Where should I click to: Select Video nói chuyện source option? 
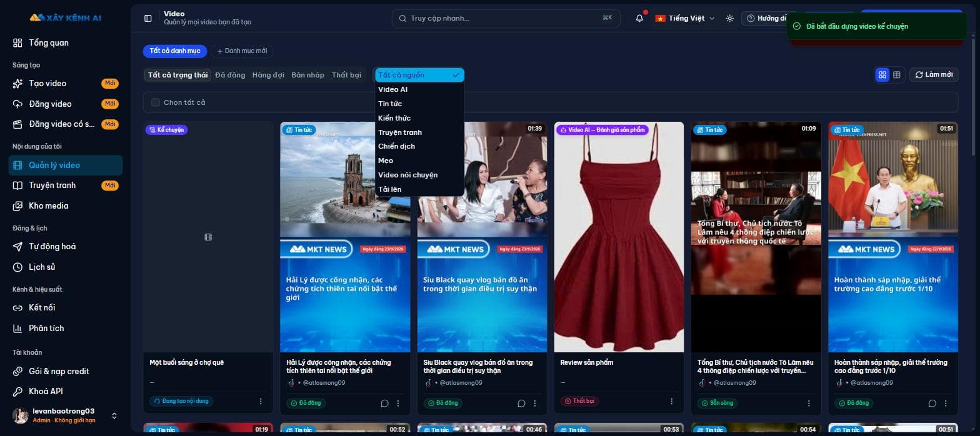(419, 175)
